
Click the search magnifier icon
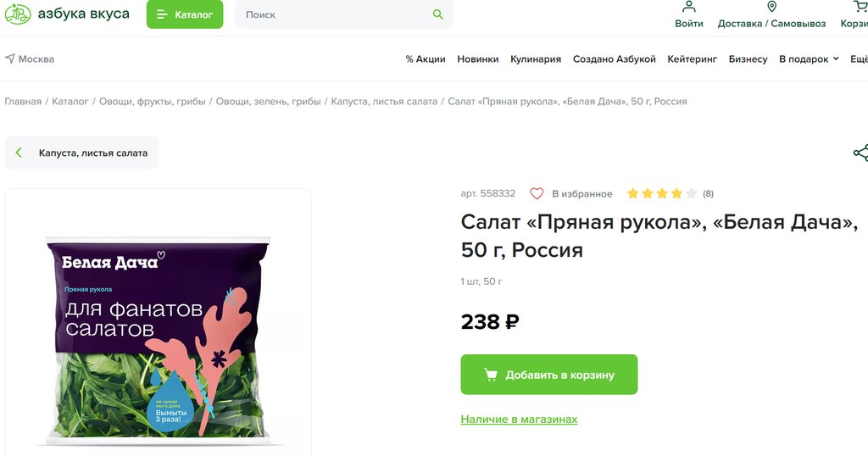438,14
